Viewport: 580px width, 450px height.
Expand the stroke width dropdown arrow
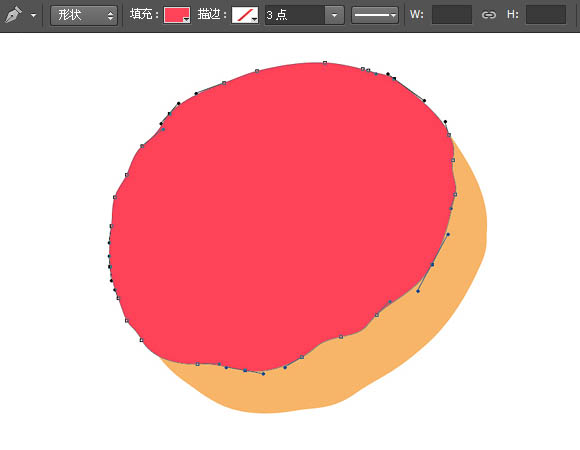(x=334, y=15)
